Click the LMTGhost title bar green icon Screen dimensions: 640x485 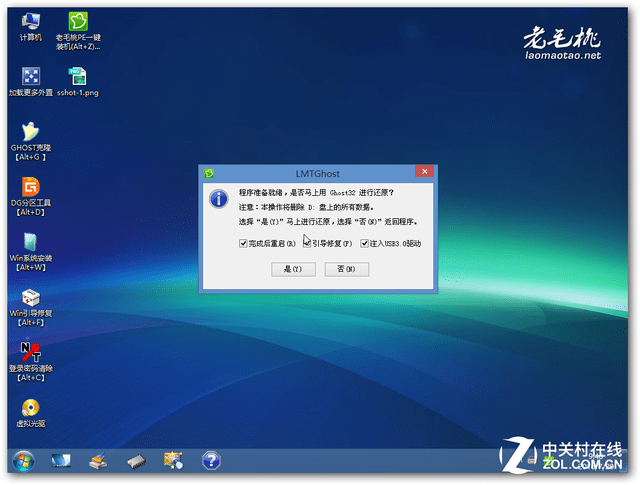[209, 174]
